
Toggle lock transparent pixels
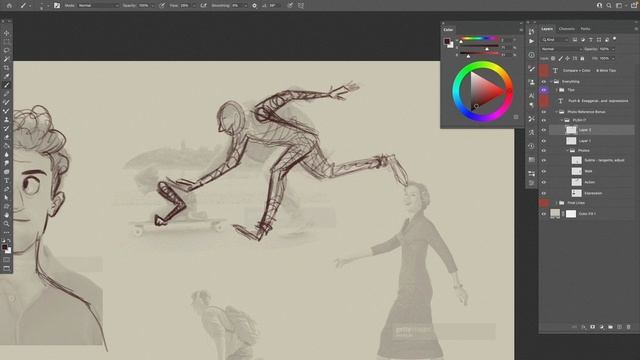pyautogui.click(x=553, y=58)
